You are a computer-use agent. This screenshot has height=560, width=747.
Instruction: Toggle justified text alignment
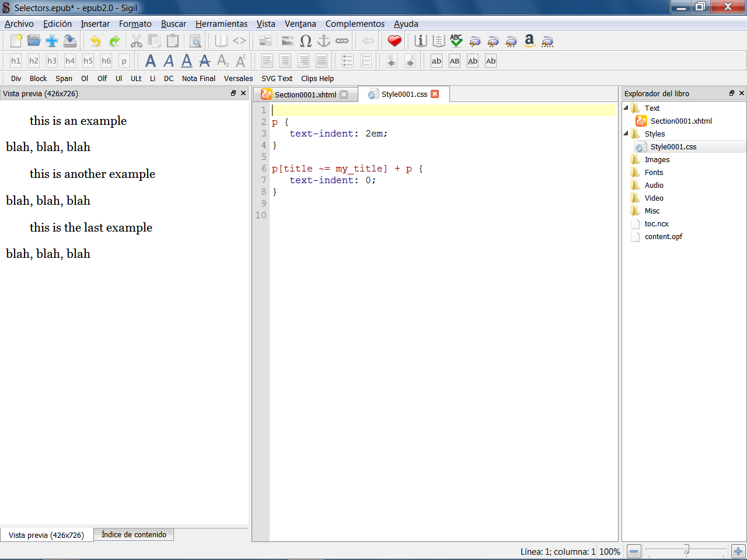point(322,61)
